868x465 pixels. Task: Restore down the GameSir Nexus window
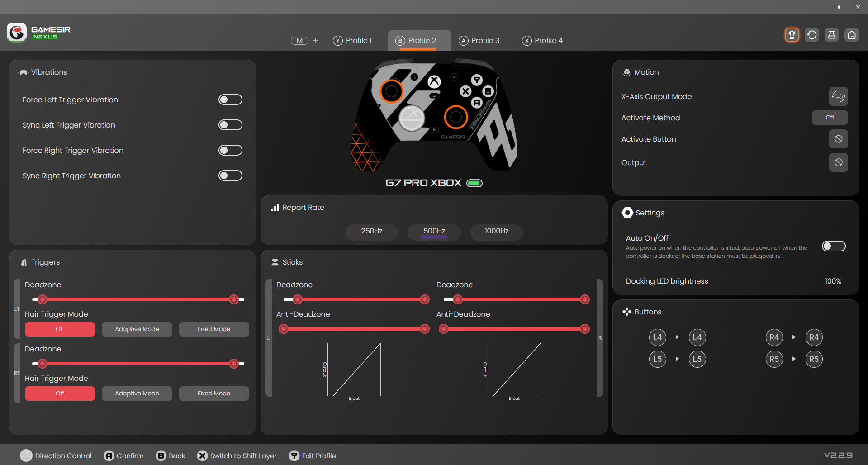[x=837, y=7]
